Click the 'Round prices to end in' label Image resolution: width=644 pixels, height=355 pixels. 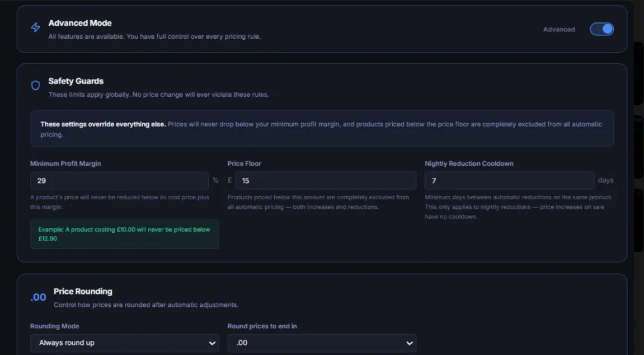click(x=262, y=326)
